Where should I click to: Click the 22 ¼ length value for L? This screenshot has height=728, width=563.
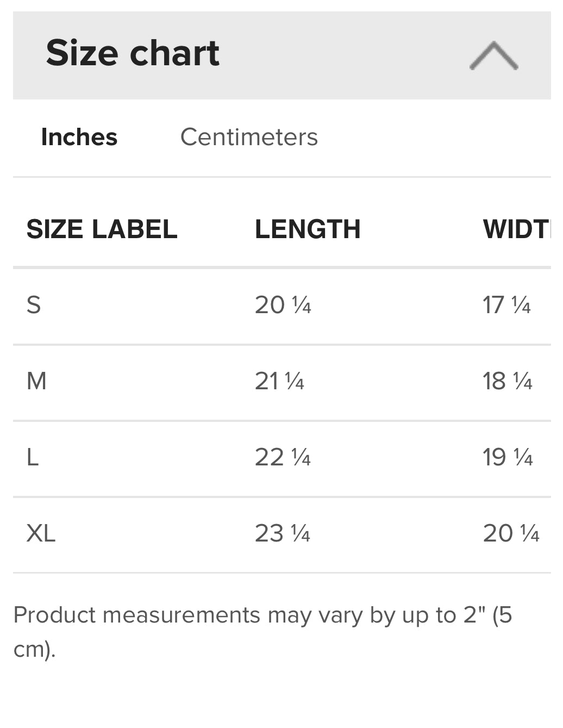(283, 457)
